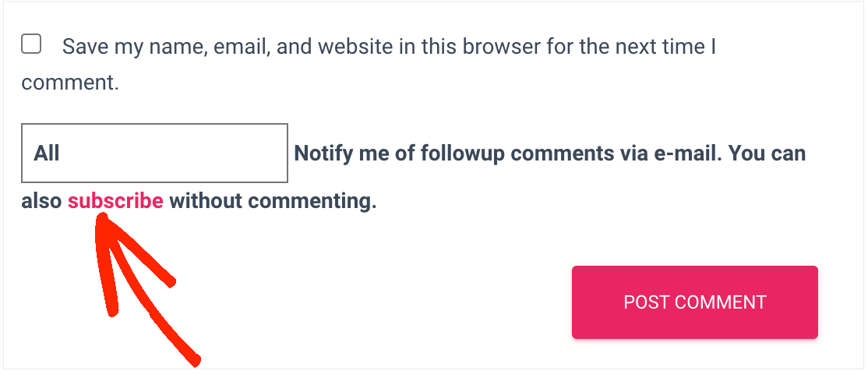Select the word 'All' inside the combo box
This screenshot has height=374, width=868.
[47, 153]
